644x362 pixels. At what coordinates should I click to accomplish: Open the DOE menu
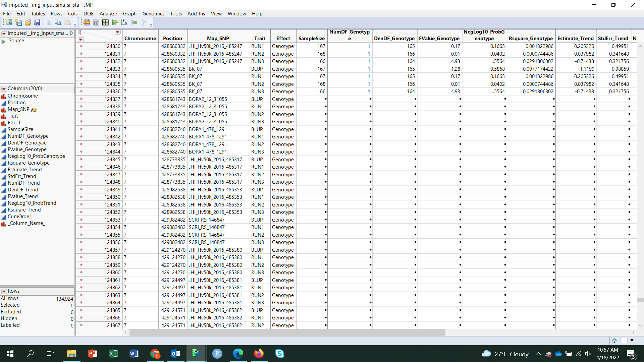point(89,14)
